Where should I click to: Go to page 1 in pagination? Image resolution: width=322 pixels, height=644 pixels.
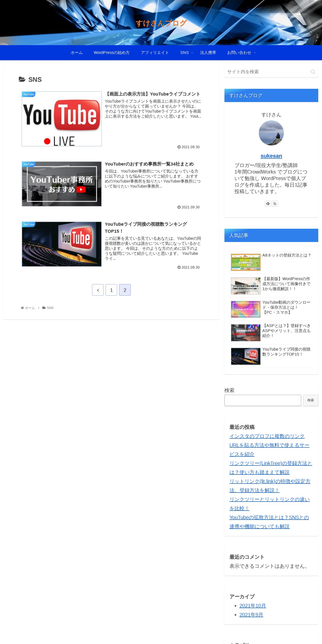[x=111, y=290]
